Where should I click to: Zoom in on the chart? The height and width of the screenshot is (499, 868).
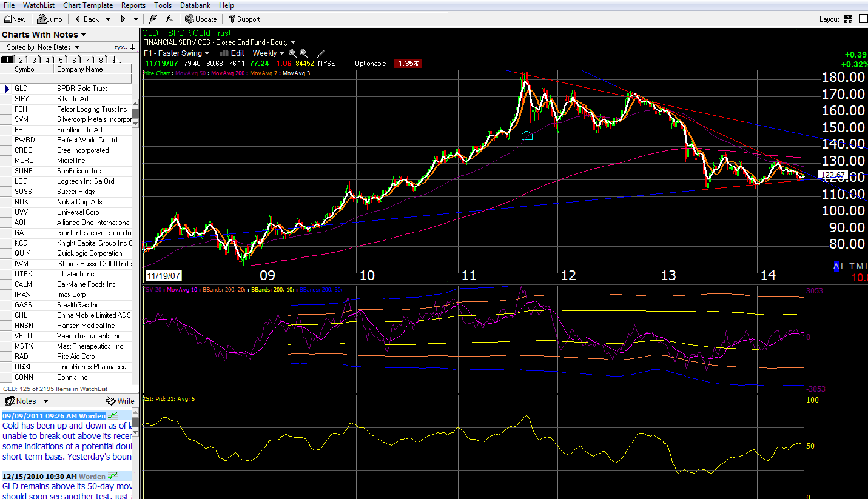point(292,53)
